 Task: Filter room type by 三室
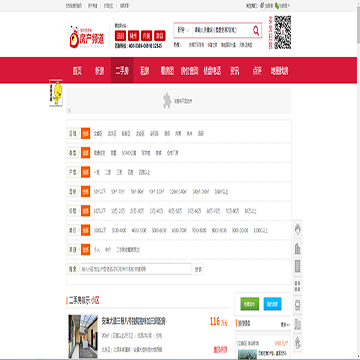click(119, 173)
